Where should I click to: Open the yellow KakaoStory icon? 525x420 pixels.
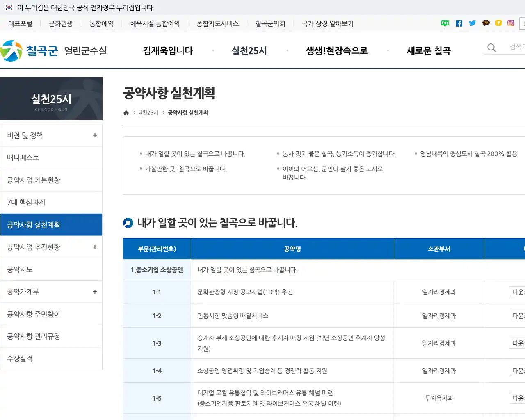coord(498,23)
